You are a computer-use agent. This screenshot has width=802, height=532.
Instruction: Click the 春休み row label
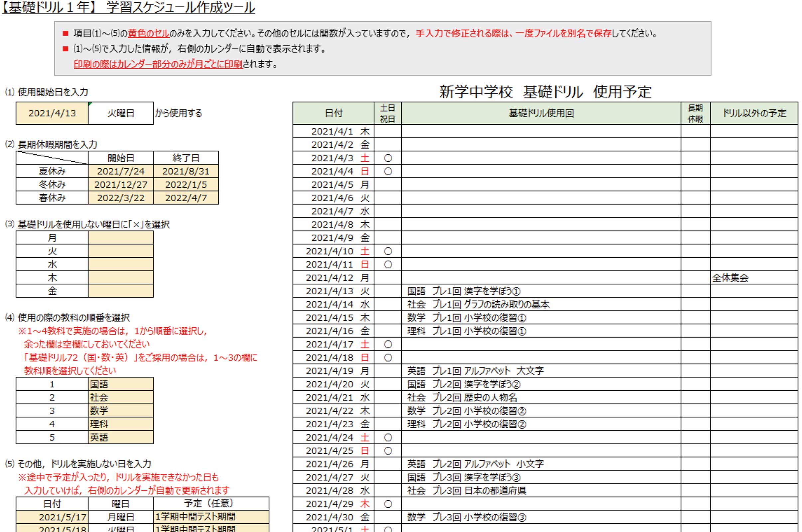[x=52, y=198]
